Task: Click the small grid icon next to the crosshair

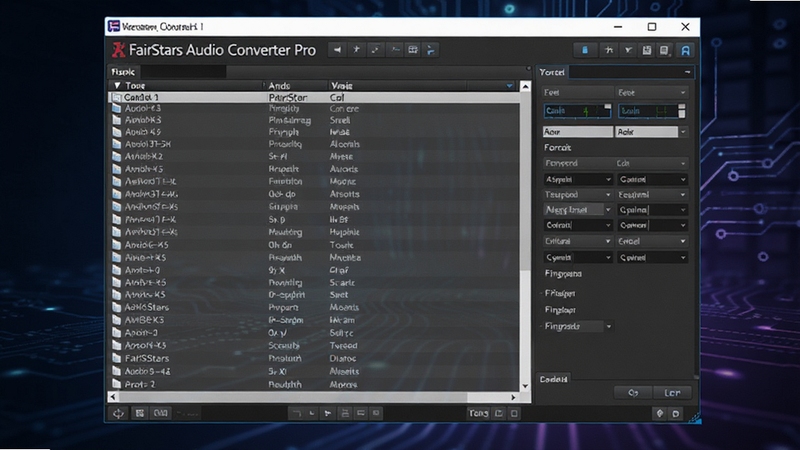Action: coord(140,413)
